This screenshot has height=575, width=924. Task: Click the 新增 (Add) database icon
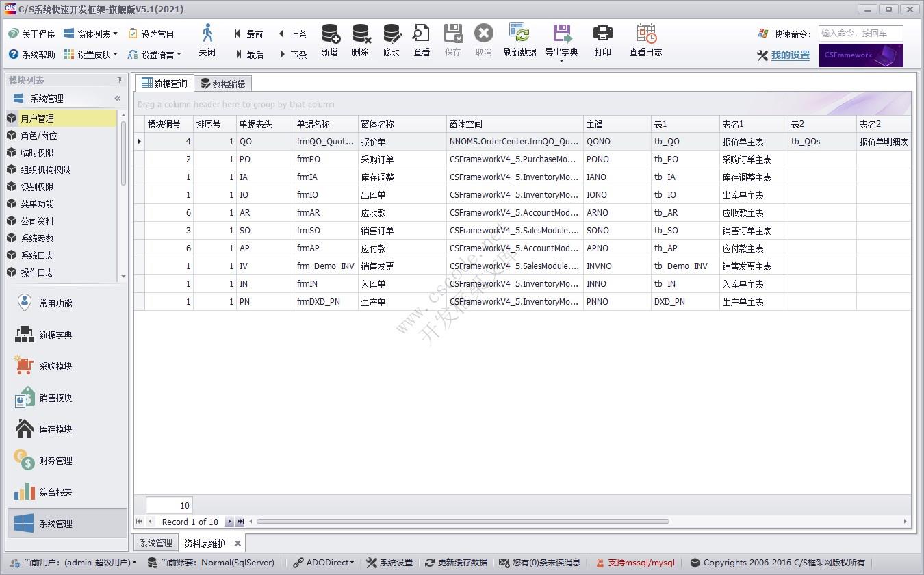330,34
